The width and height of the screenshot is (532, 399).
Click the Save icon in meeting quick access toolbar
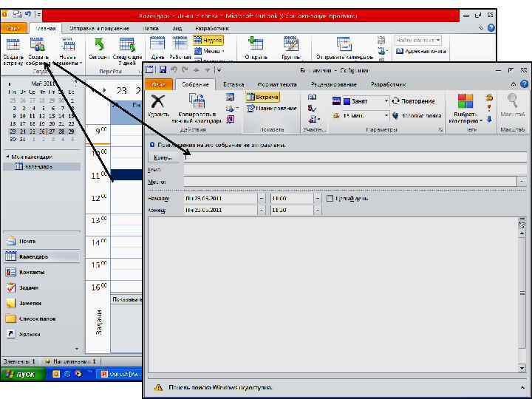pyautogui.click(x=163, y=70)
